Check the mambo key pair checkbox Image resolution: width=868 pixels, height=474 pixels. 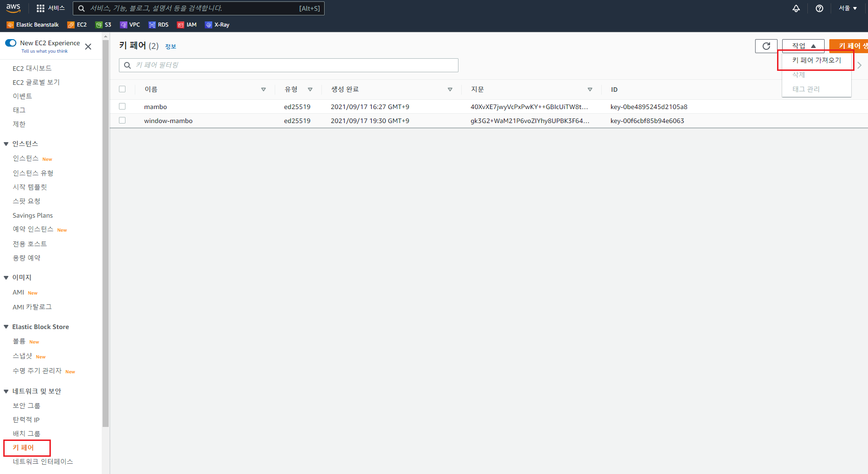[122, 106]
